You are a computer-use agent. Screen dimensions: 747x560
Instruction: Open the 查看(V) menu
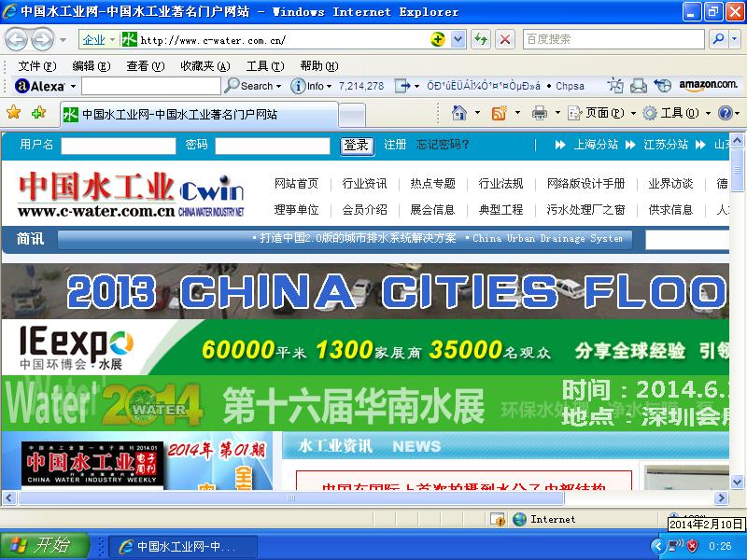(146, 65)
